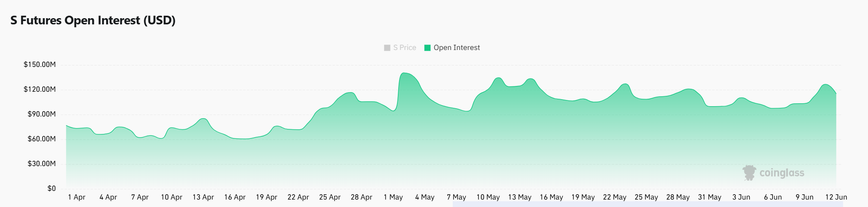
Task: Click the early May open interest peak
Action: [x=404, y=73]
